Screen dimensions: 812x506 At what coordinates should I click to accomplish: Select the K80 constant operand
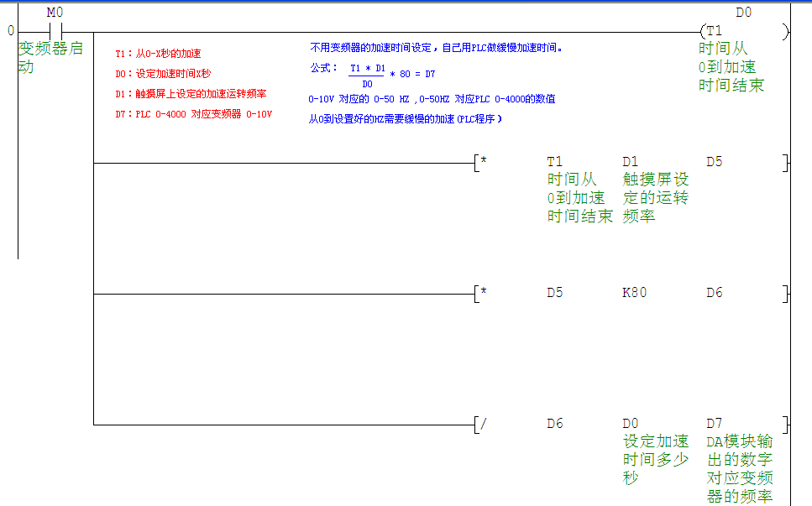pos(635,293)
